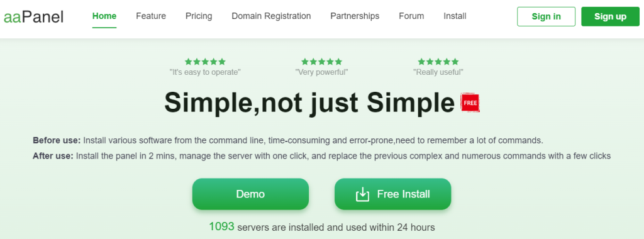The height and width of the screenshot is (239, 644).
Task: Click the Sign in button
Action: [547, 16]
